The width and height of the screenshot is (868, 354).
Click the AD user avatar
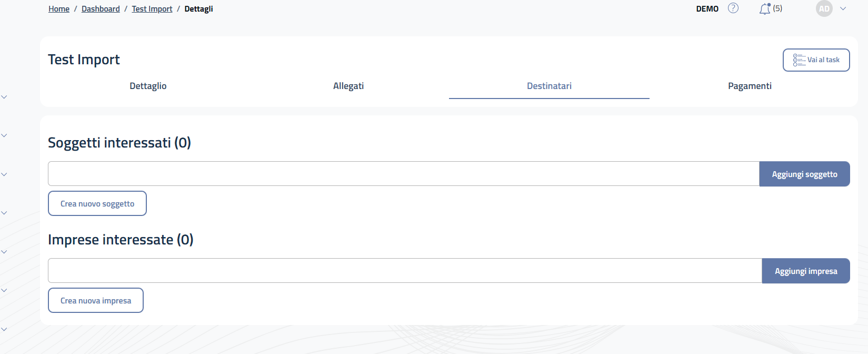pos(824,9)
